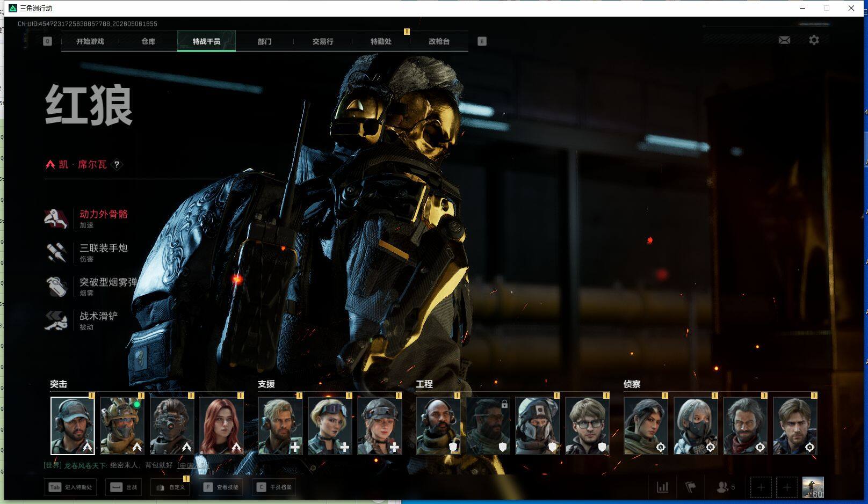Click the 凯·席尔瓦 operator name

pos(83,165)
